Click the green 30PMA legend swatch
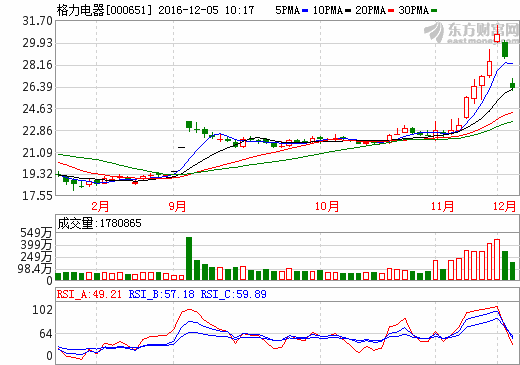Screen dimensions: 520x365 click(434, 11)
